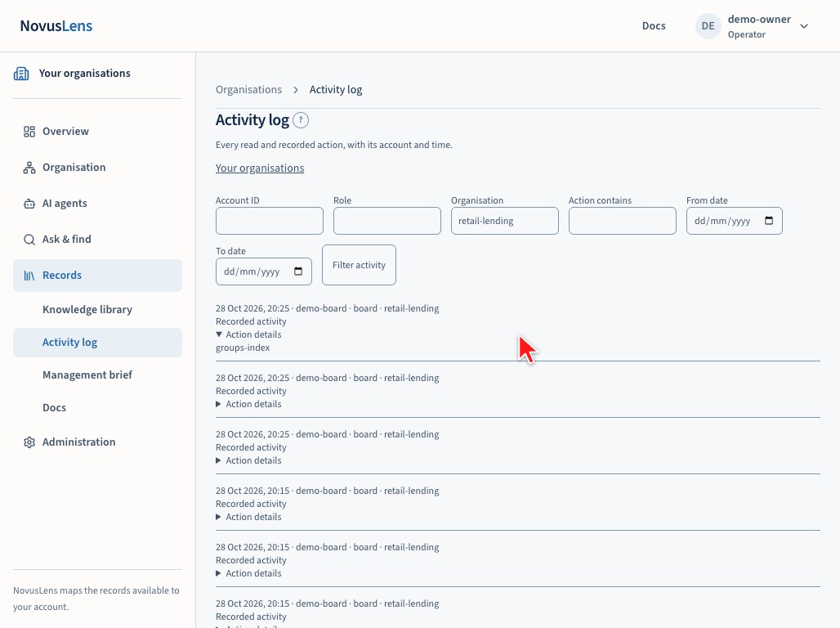Collapse Action details of first log entry
Viewport: 840px width, 628px height.
pos(248,334)
